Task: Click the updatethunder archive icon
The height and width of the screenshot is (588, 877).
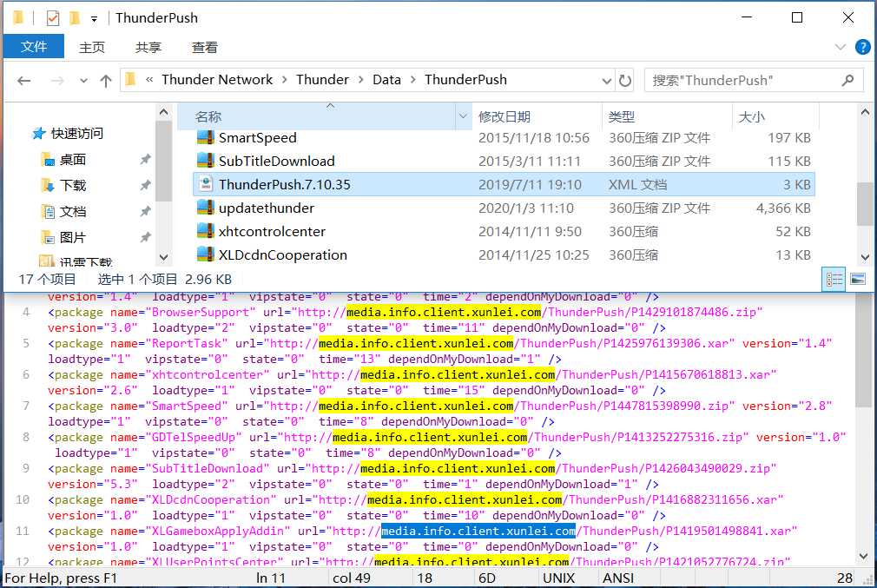Action: coord(205,208)
